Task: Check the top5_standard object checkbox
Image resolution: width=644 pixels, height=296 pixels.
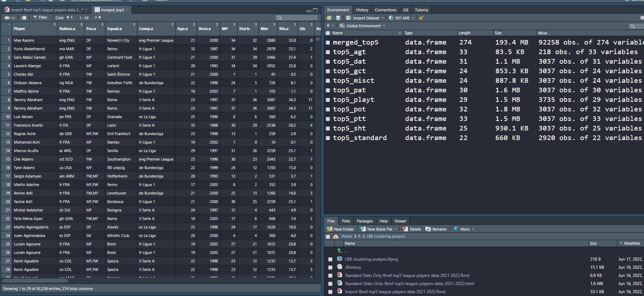Action: point(328,138)
